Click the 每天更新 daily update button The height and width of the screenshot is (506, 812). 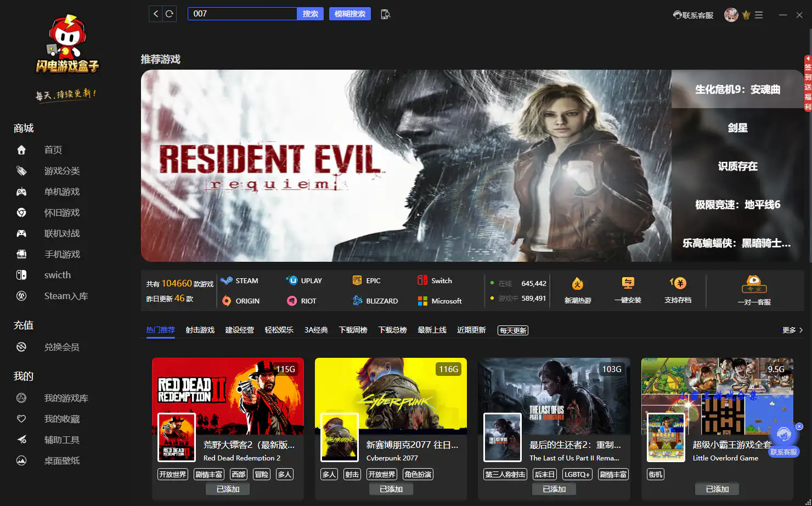(513, 330)
